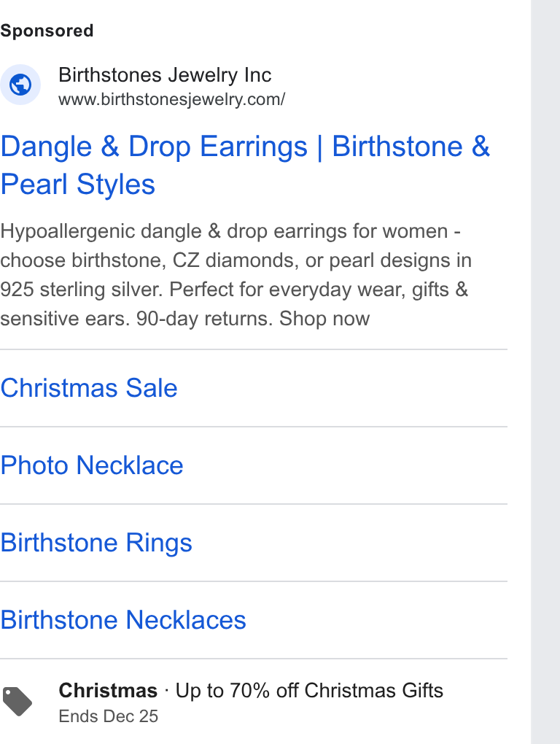Select the Birthstone Rings sitelink
This screenshot has width=560, height=744.
(96, 543)
